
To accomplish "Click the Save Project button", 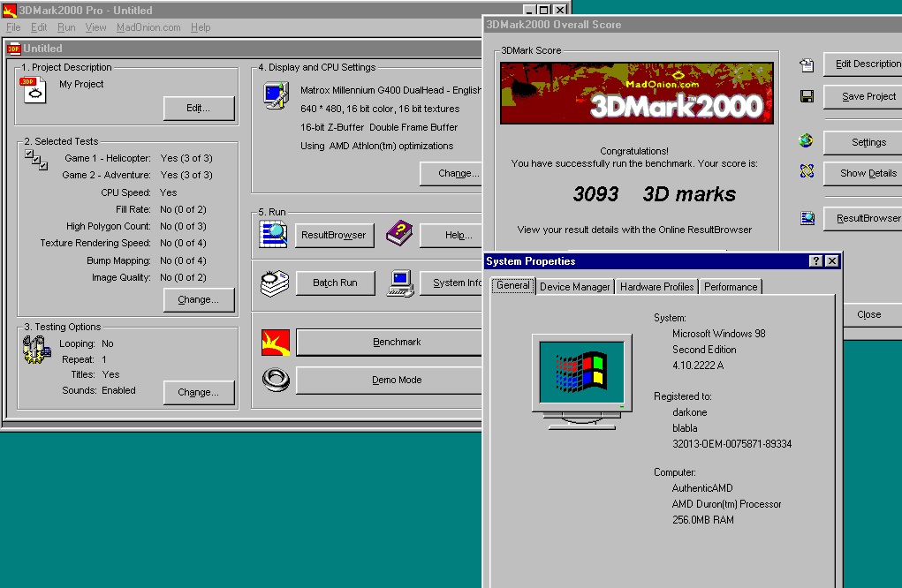I will [x=863, y=96].
